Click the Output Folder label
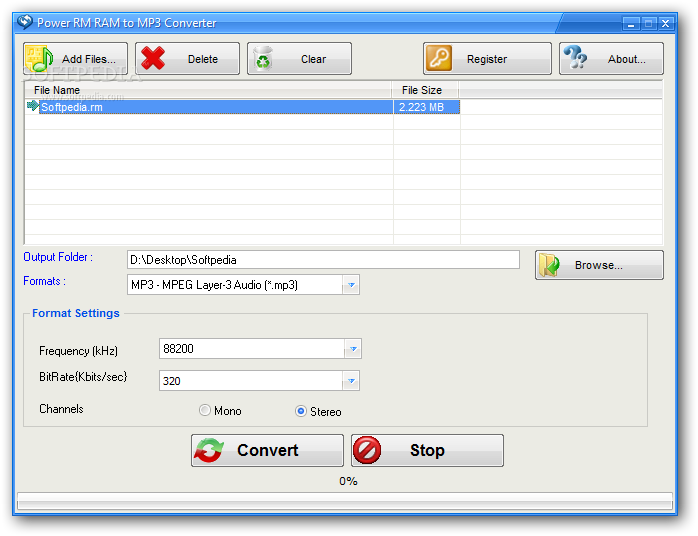698x536 pixels. tap(58, 257)
